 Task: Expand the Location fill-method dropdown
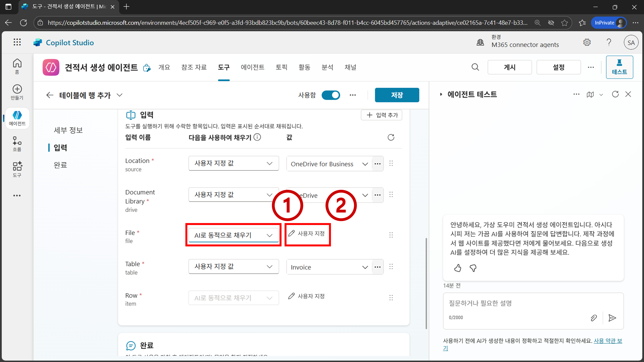(x=233, y=163)
